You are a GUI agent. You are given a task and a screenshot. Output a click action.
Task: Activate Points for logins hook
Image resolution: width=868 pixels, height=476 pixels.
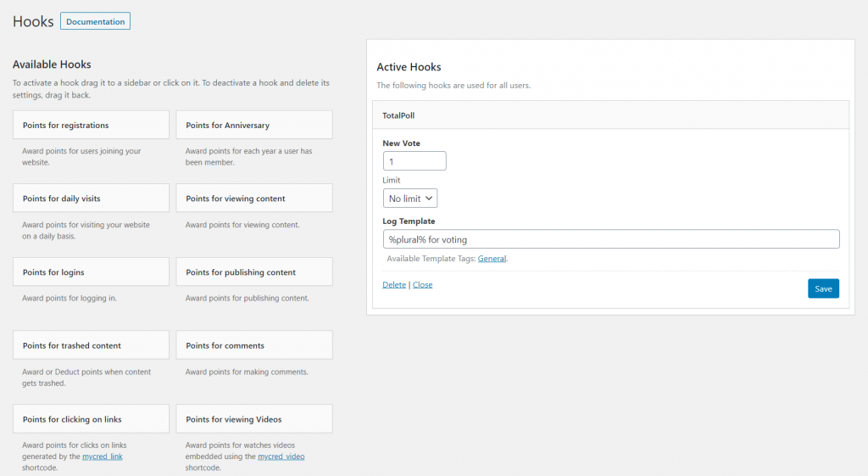point(91,272)
